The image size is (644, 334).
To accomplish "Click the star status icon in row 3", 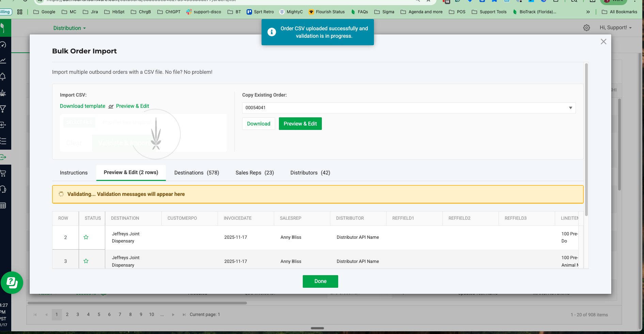I will click(x=86, y=261).
